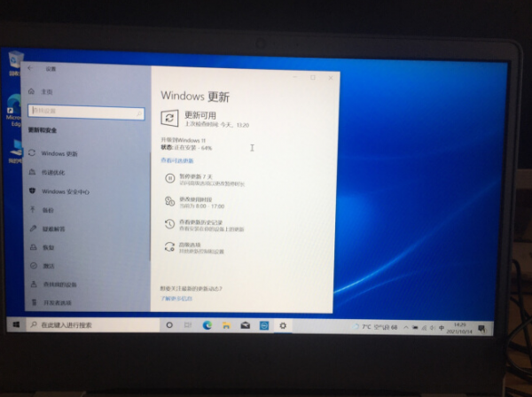532x397 pixels.
Task: Click the pause icon for 暂停更新 7 天
Action: click(169, 178)
